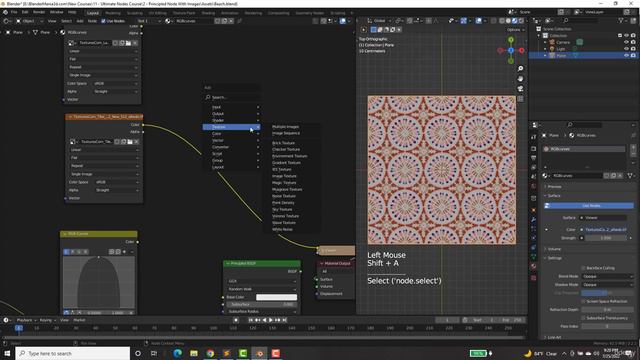640x360 pixels.
Task: Open Object properties orange square tab
Action: 533,210
